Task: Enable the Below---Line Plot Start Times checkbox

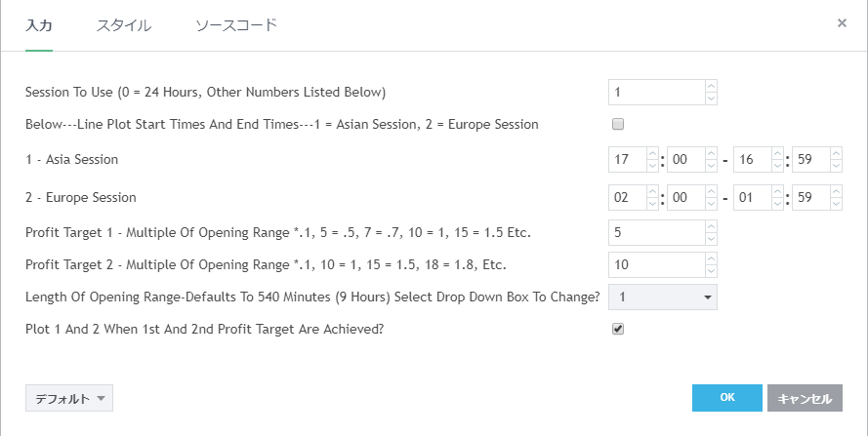Action: 617,124
